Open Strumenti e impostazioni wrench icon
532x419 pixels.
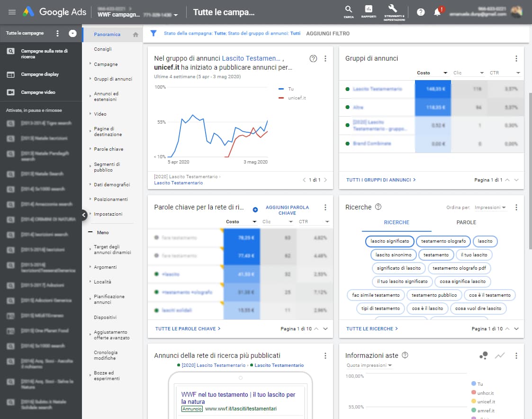click(394, 13)
